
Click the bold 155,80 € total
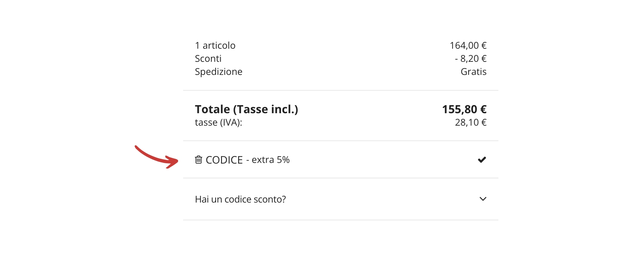click(464, 109)
